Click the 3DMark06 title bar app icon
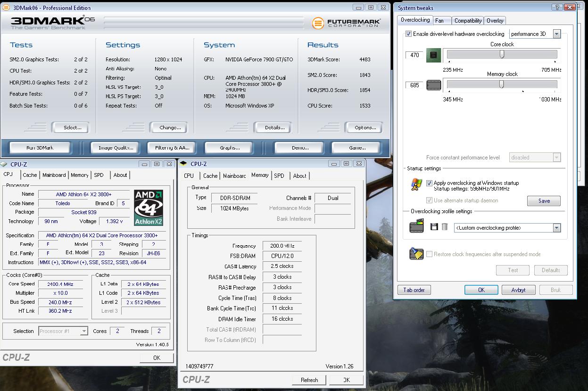The height and width of the screenshot is (391, 588). pyautogui.click(x=7, y=8)
